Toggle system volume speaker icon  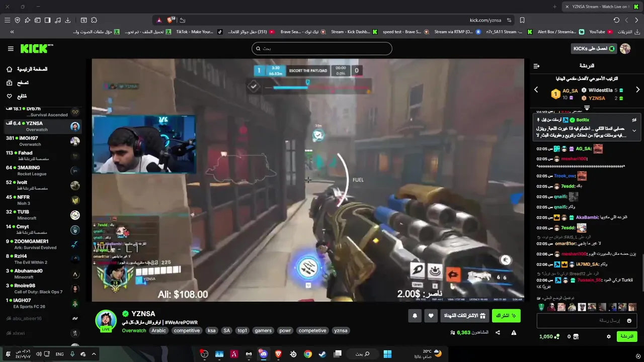point(39,354)
